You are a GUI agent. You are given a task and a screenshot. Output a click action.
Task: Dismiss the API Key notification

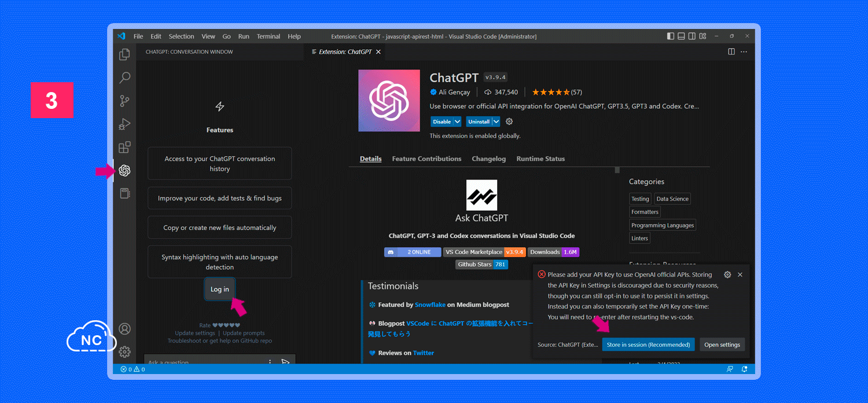[x=740, y=274]
